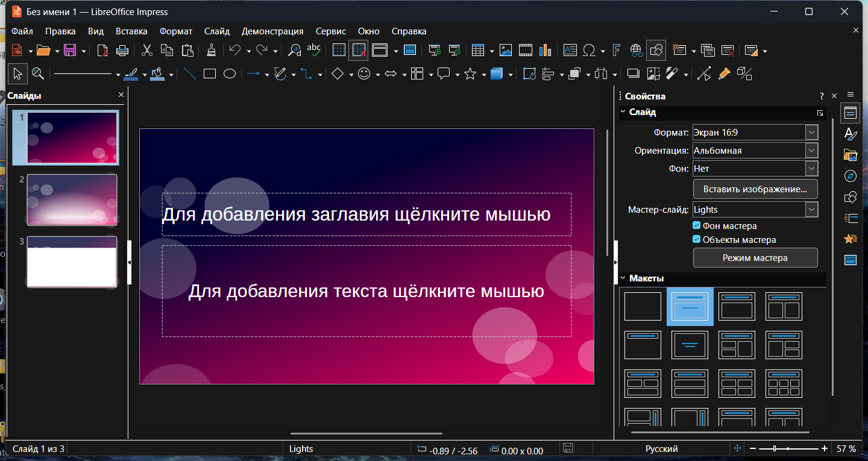
Task: Select the Ellipse drawing tool
Action: tap(230, 74)
